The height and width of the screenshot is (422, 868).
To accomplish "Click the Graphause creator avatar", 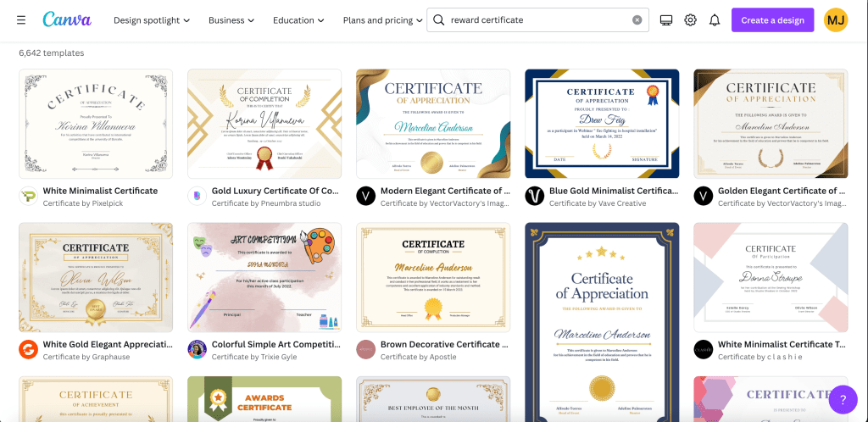I will pos(28,350).
